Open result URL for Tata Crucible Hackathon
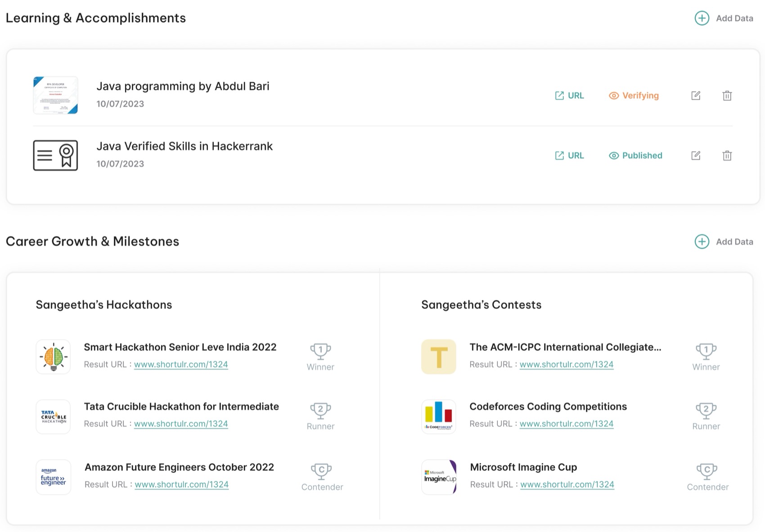 [x=181, y=424]
